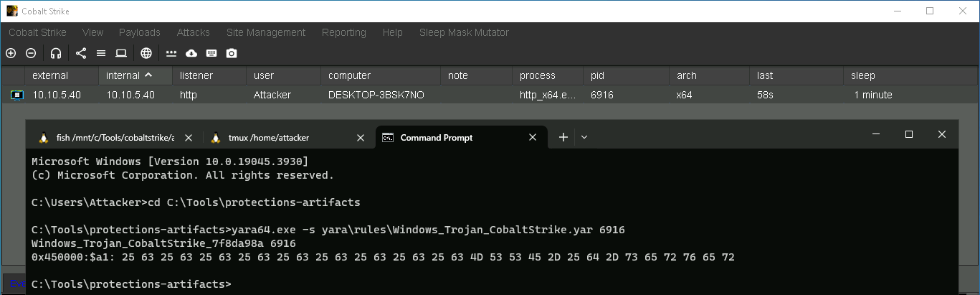Switch to the tmux /home/attacker tab
Image resolution: width=980 pixels, height=295 pixels.
(x=268, y=138)
